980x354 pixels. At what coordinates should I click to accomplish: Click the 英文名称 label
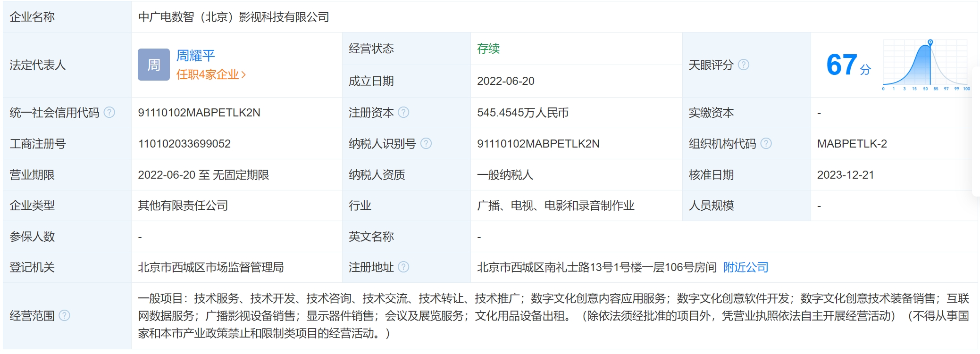click(371, 237)
